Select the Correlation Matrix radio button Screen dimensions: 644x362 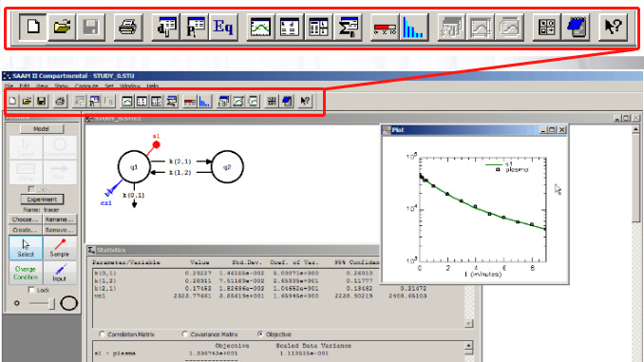click(x=102, y=334)
